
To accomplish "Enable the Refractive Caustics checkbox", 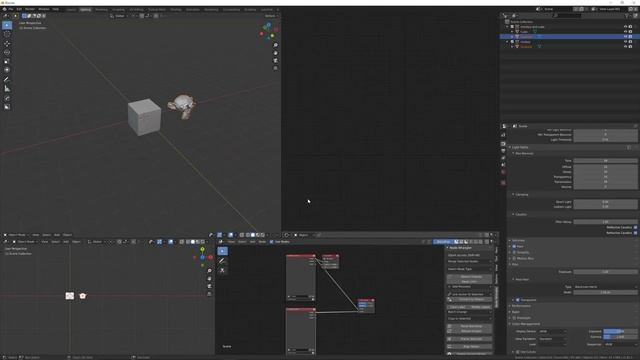I will [635, 233].
